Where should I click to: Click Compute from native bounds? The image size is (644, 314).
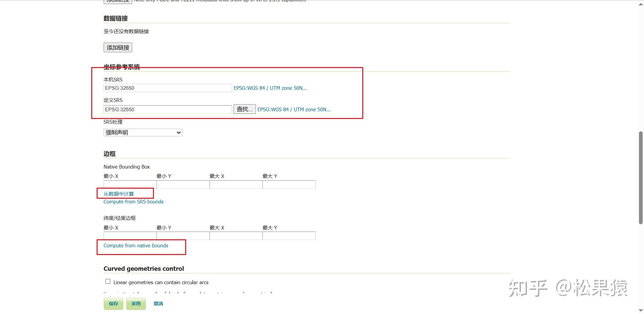click(x=136, y=245)
